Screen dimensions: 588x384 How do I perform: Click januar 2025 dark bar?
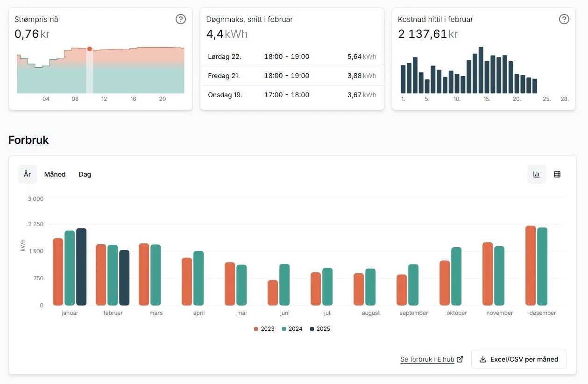[x=81, y=267]
